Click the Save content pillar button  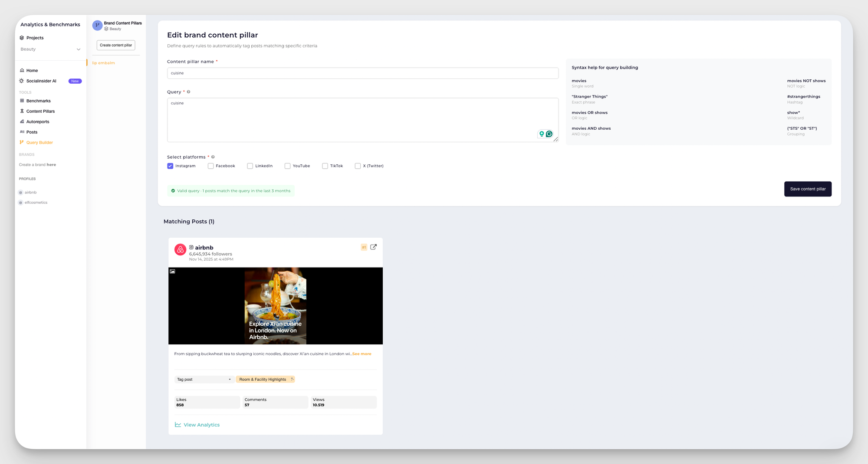coord(808,189)
